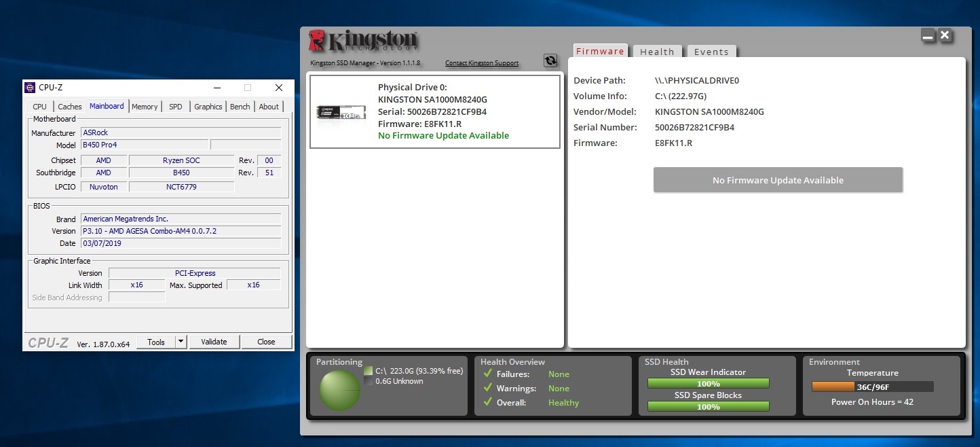Screen dimensions: 980x447
Task: Click Power On Hours = 42 text
Action: coord(872,401)
